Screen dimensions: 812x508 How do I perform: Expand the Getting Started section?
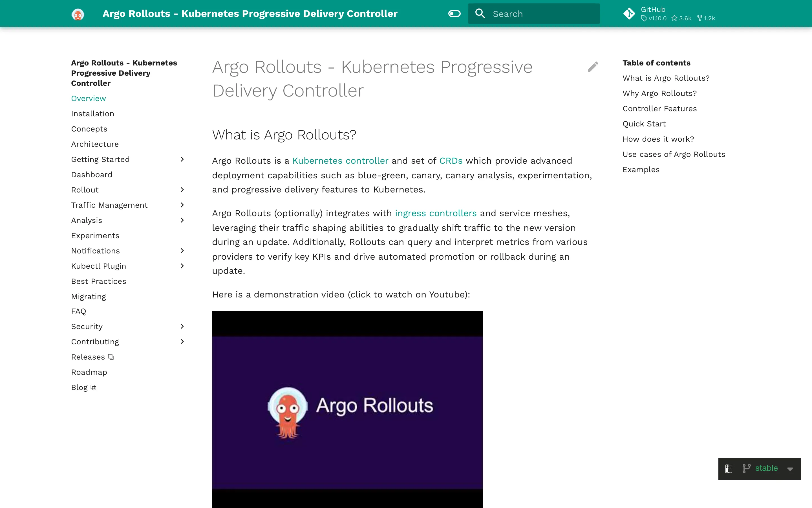coord(182,159)
